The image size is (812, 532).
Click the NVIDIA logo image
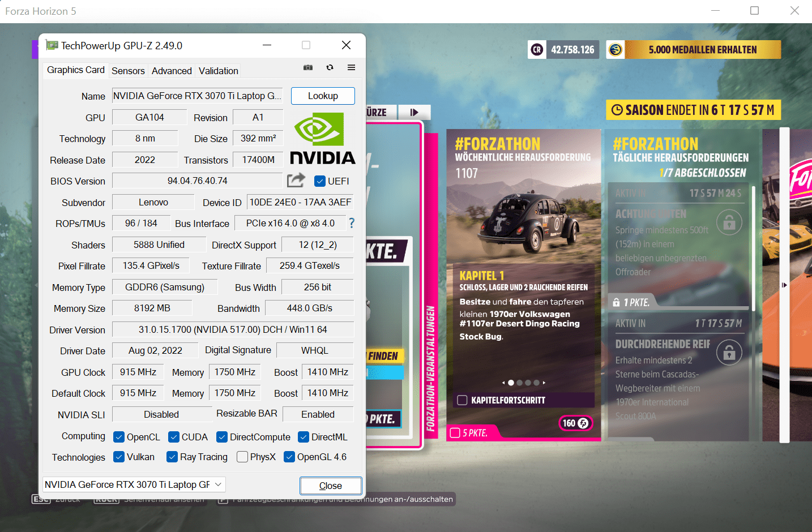[323, 138]
